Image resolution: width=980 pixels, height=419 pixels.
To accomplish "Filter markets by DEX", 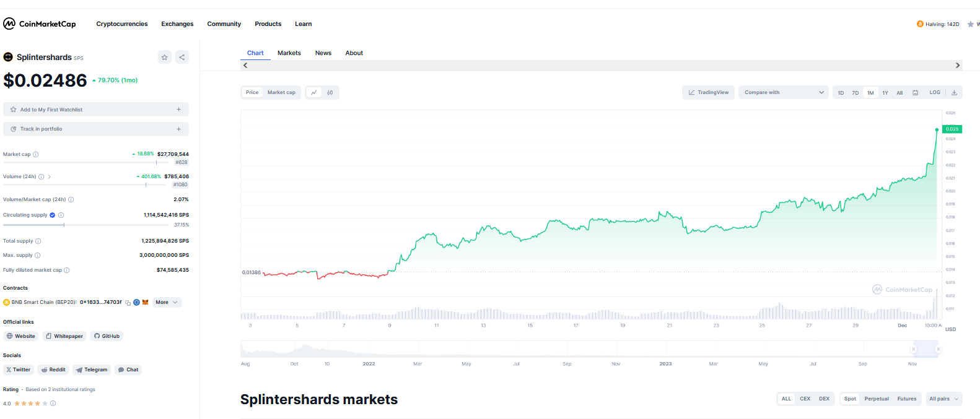I will (824, 399).
